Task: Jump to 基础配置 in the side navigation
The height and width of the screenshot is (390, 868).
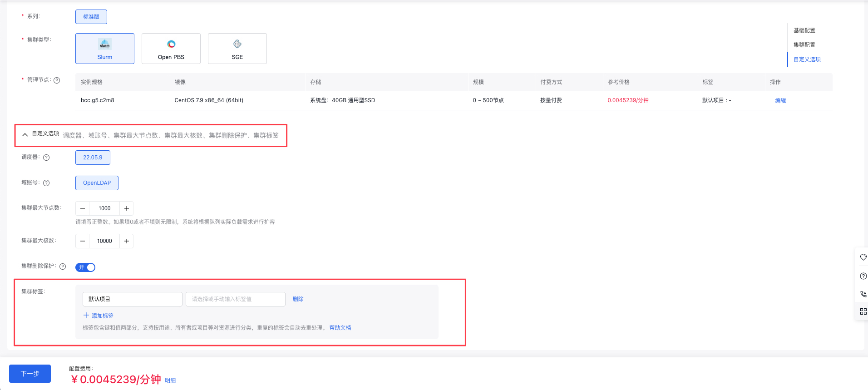Action: [x=804, y=30]
